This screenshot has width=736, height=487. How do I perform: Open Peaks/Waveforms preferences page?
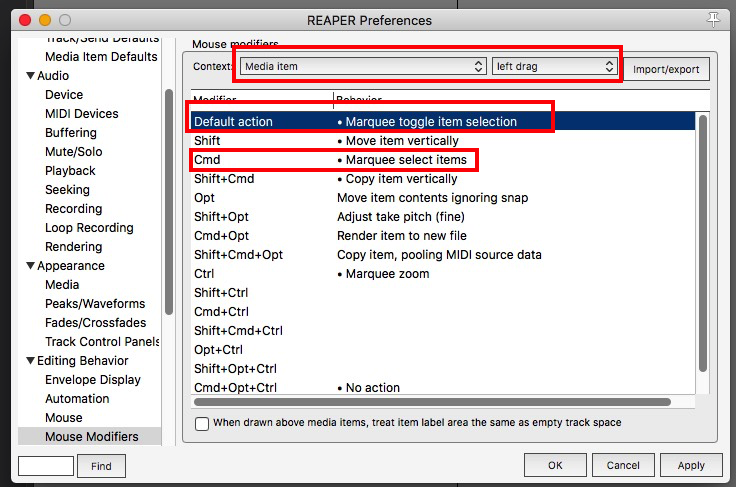(95, 304)
